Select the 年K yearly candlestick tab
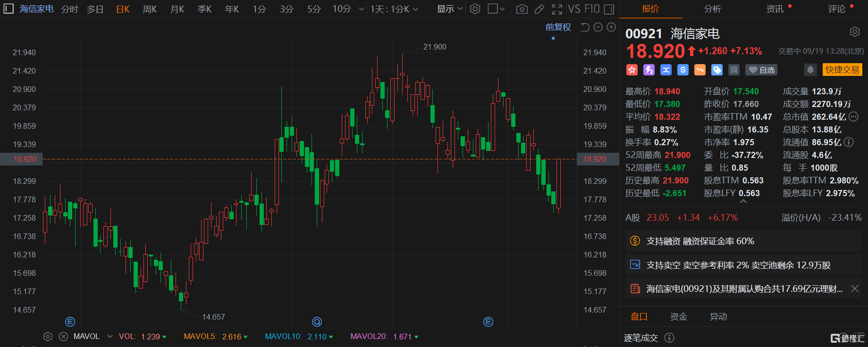The height and width of the screenshot is (347, 868). (x=232, y=9)
